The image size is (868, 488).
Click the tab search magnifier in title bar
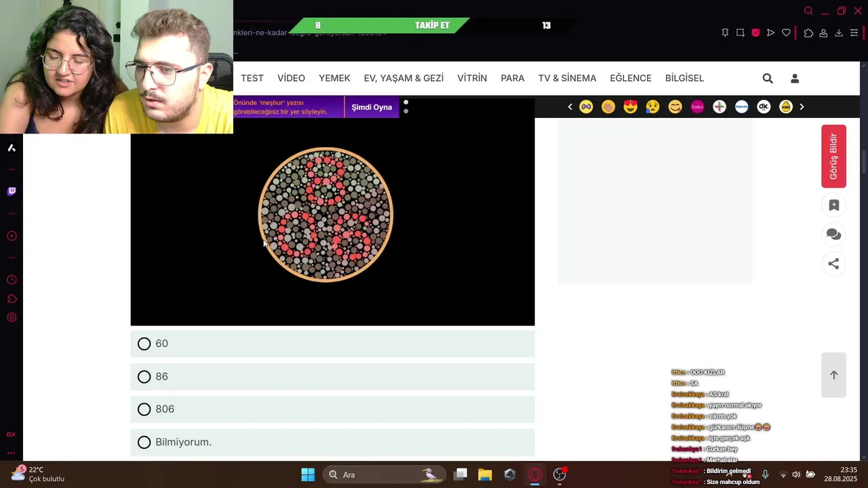[808, 11]
